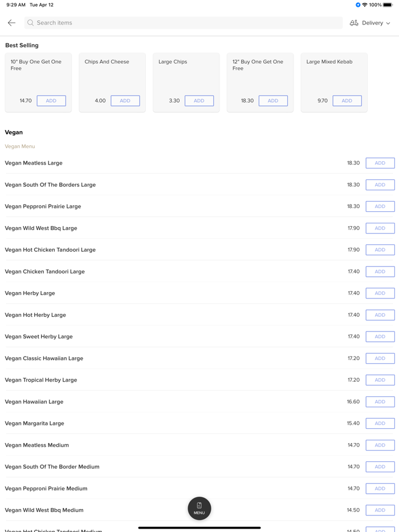The height and width of the screenshot is (532, 399).
Task: Add Vegan Meatless Medium to order
Action: (380, 445)
